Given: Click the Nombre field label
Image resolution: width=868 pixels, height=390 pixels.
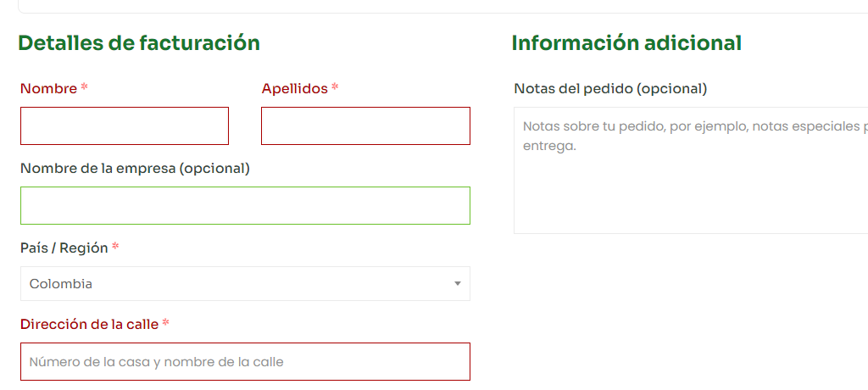Looking at the screenshot, I should [x=48, y=88].
